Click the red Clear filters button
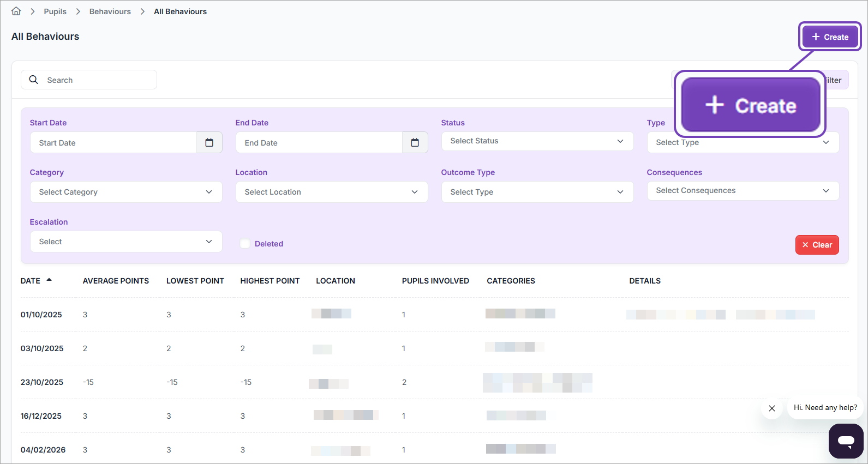The image size is (868, 464). pyautogui.click(x=817, y=245)
